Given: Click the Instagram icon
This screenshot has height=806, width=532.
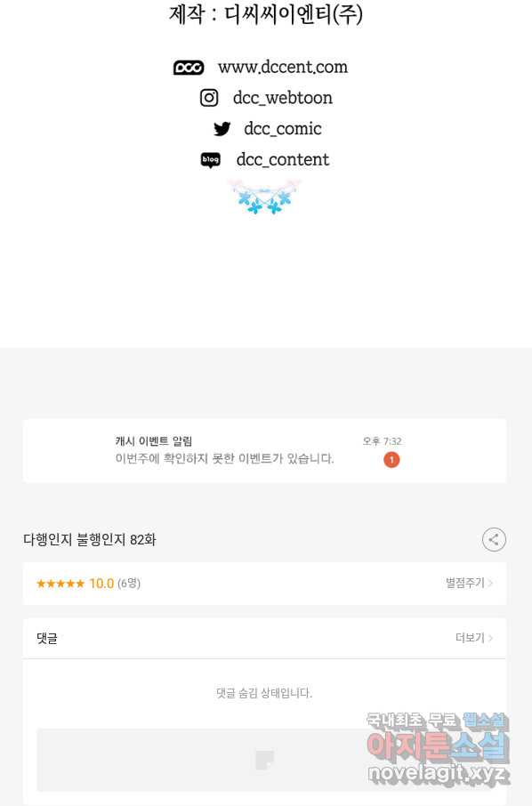Looking at the screenshot, I should [209, 98].
